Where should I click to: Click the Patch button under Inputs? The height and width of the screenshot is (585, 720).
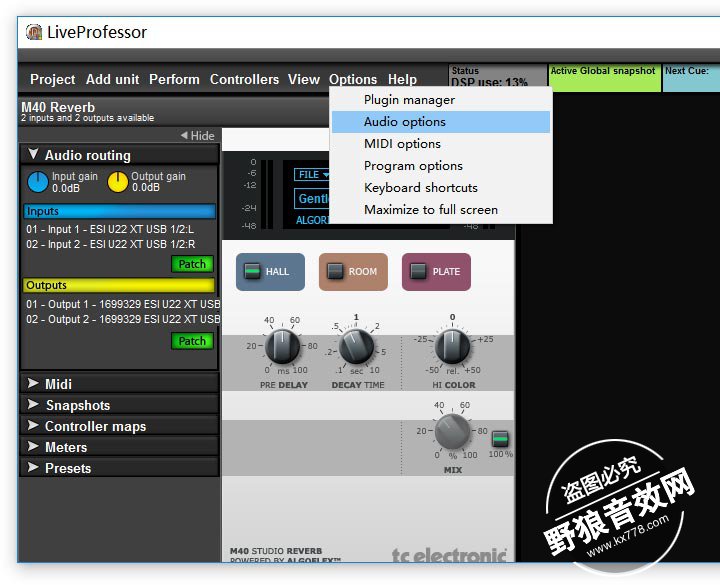192,264
